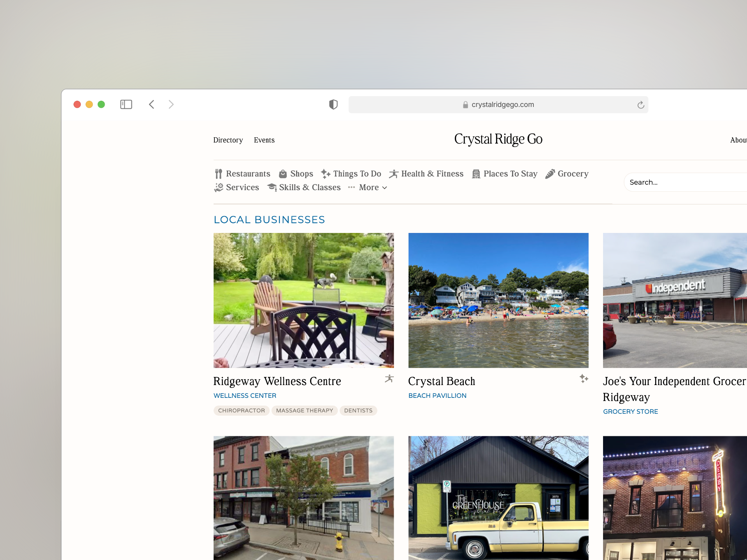
Task: Reload the page with the refresh icon
Action: pos(641,105)
